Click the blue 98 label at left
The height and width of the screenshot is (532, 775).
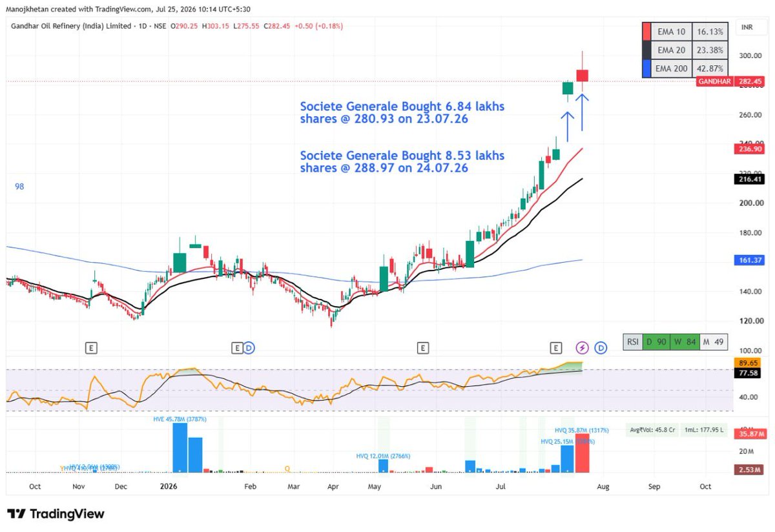tap(19, 187)
